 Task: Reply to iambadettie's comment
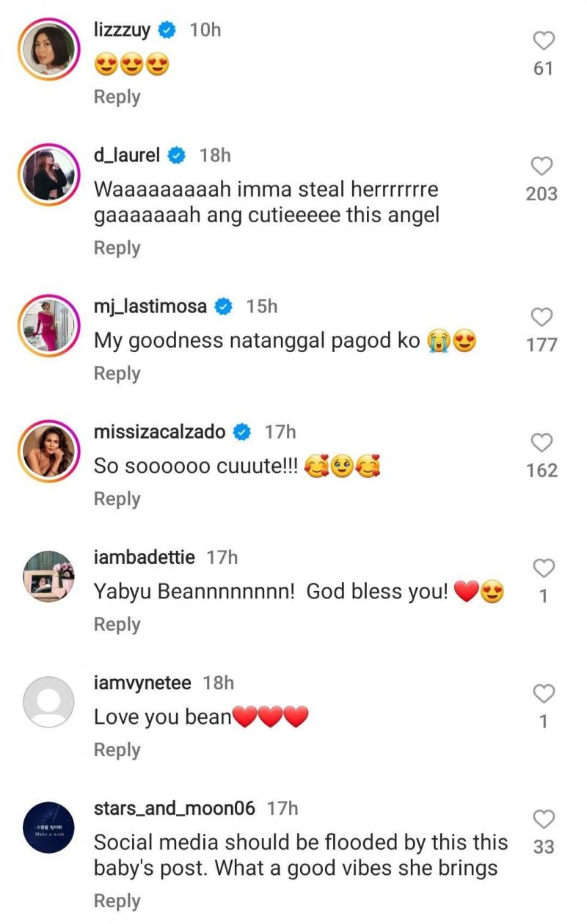click(117, 624)
